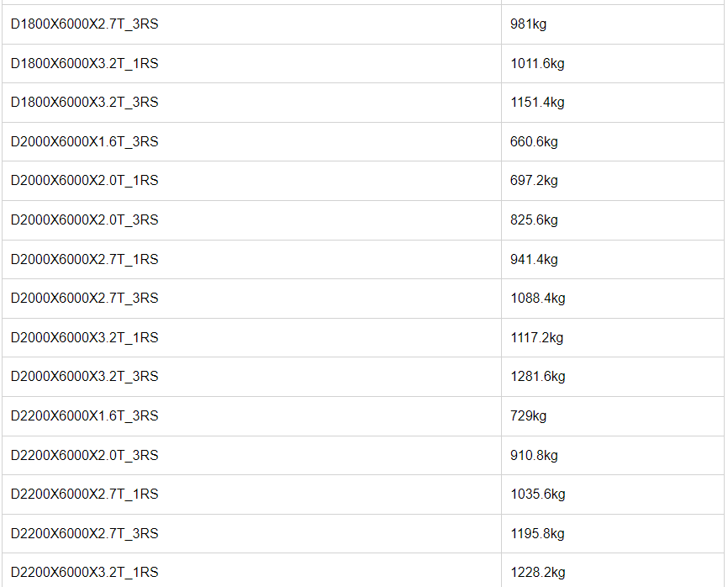
Task: Select the D2000X6000X2.0T_1RS model name
Action: click(85, 180)
